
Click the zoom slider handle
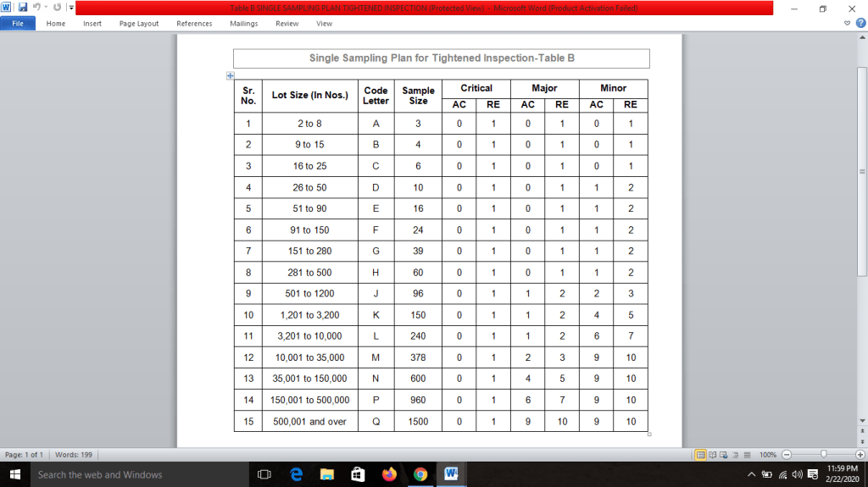tap(821, 455)
